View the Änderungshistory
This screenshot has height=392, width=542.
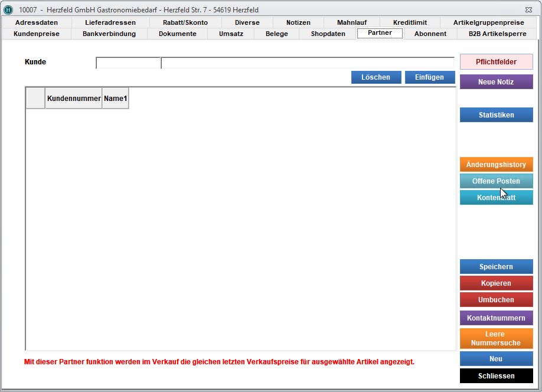coord(496,165)
